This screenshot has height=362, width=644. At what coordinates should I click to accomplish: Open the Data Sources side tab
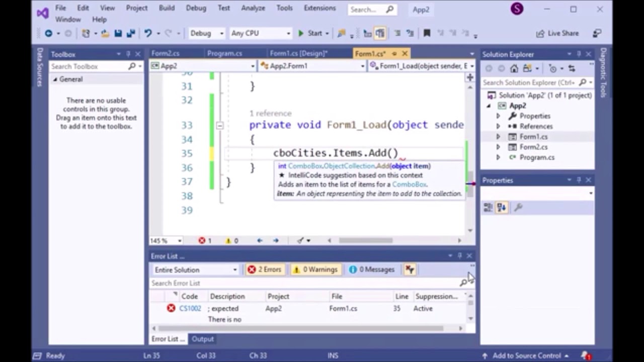point(40,67)
